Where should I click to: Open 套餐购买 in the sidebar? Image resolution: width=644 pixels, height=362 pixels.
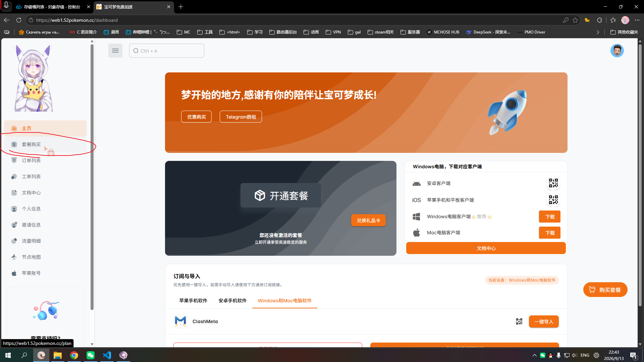click(45, 144)
